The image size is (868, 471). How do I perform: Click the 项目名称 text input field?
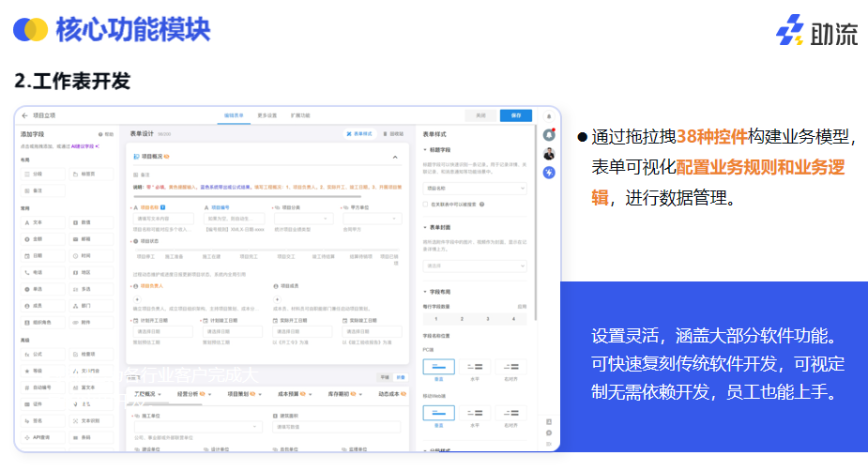click(x=163, y=219)
